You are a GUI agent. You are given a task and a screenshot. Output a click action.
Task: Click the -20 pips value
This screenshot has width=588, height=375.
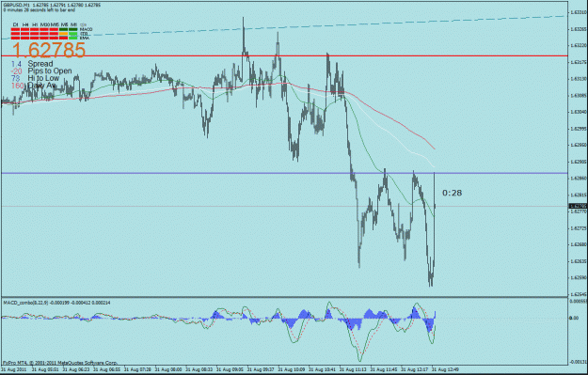tap(17, 71)
